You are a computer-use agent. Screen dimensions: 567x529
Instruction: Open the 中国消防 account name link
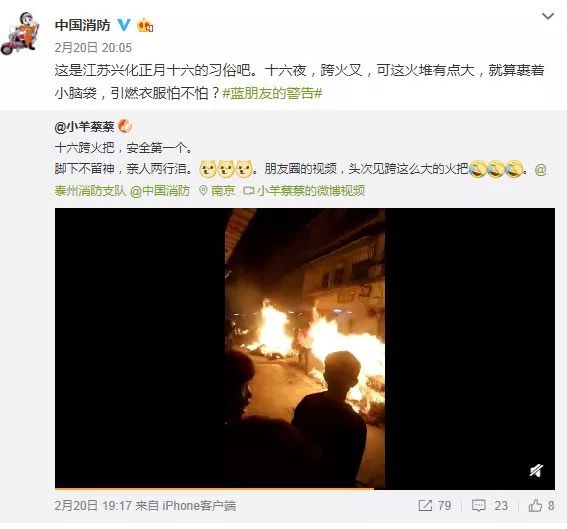(82, 25)
